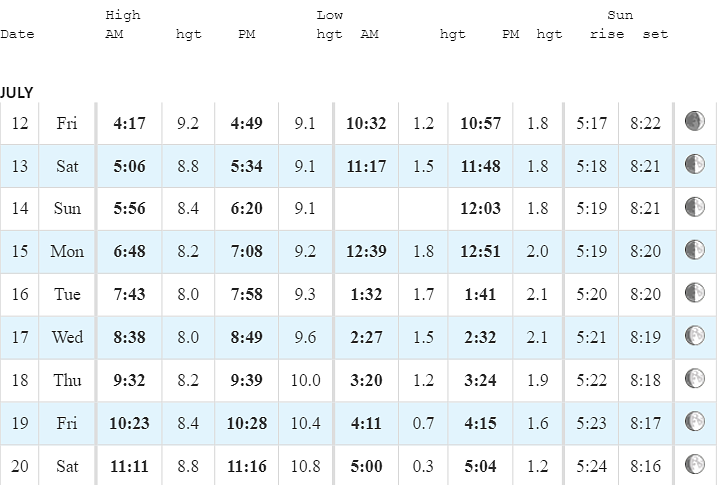Click the moon phase icon for July 18
Viewport: 717px width, 485px height.
pyautogui.click(x=694, y=378)
